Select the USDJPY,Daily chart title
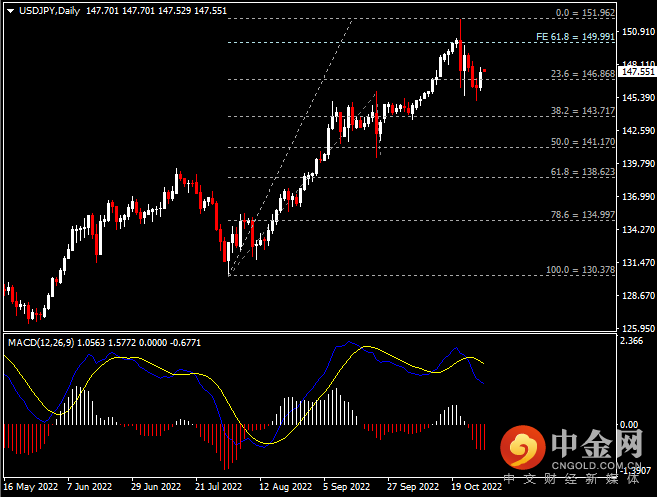The width and height of the screenshot is (657, 497). point(49,11)
